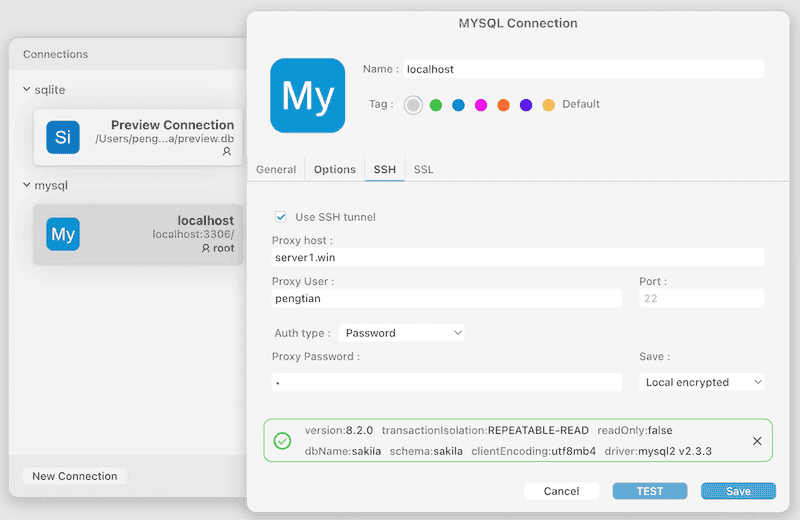Collapse the mysql connections group
This screenshot has width=800, height=520.
point(27,185)
